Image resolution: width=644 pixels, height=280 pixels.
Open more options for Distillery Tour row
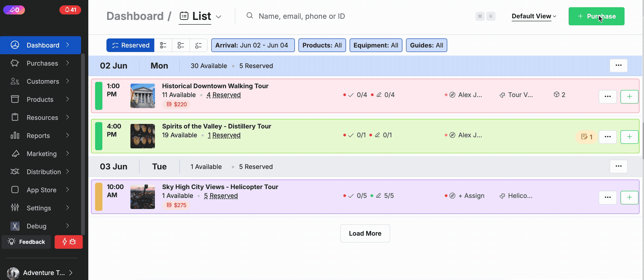coord(608,137)
